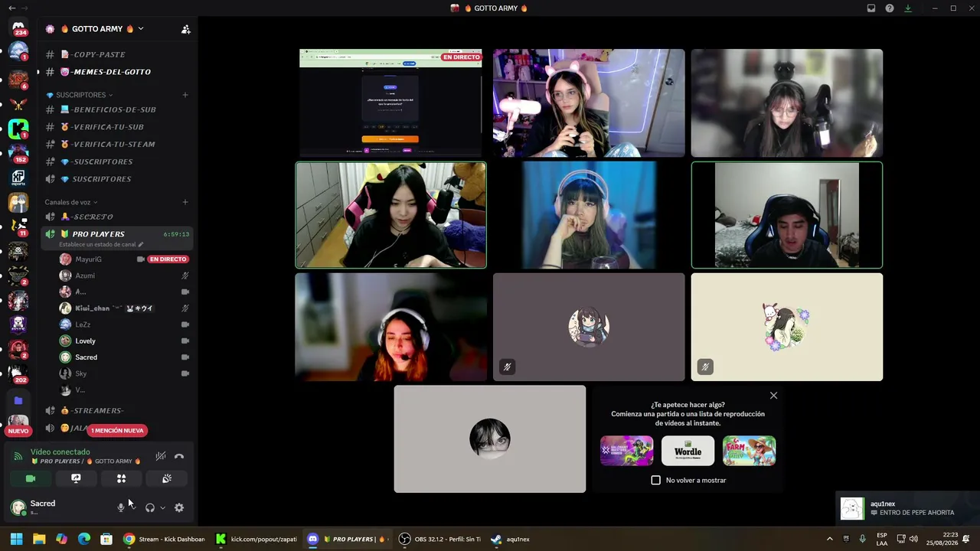The image size is (980, 551).
Task: Deafen audio with the headphones button
Action: [x=150, y=507]
